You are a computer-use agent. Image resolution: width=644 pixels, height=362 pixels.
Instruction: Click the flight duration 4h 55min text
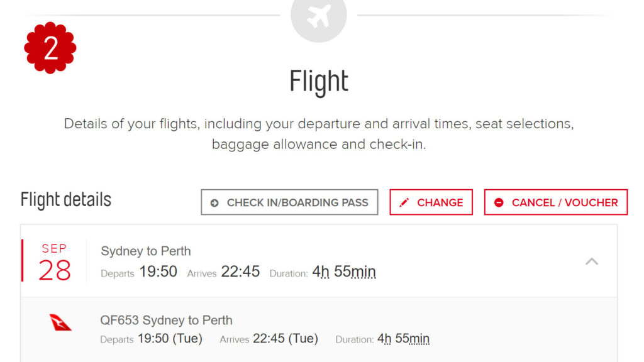(343, 271)
